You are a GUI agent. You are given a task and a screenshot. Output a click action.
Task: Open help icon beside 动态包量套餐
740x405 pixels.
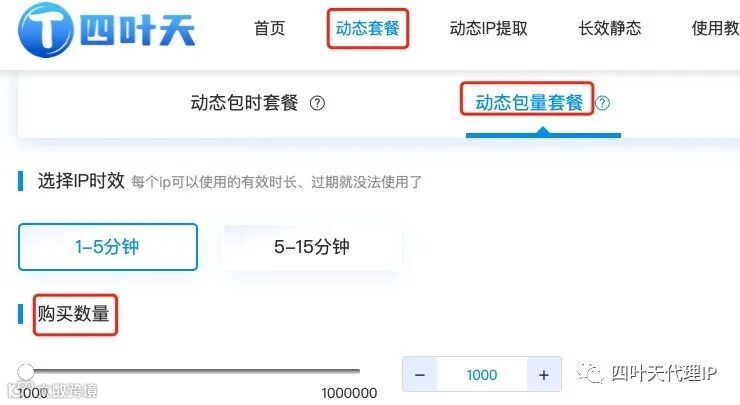(602, 103)
